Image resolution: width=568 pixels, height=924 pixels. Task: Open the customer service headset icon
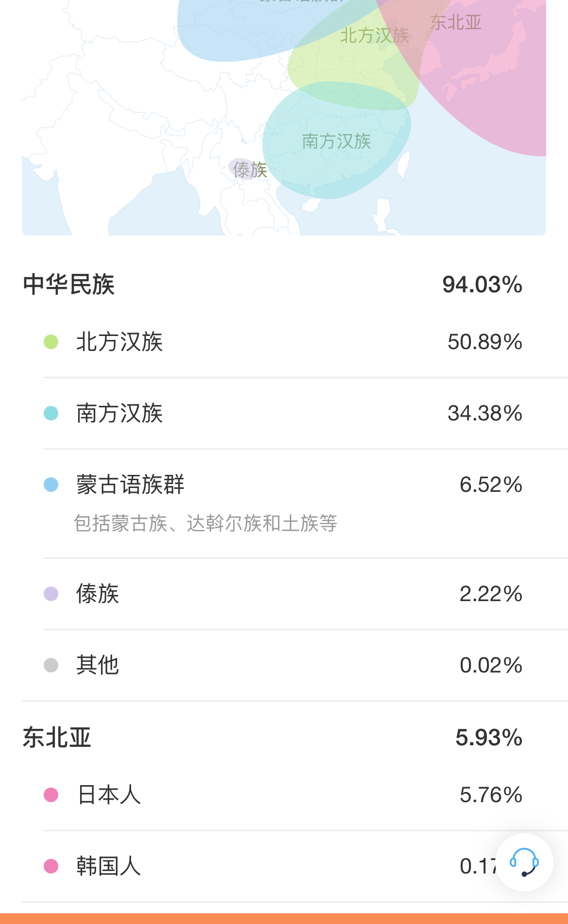tap(524, 862)
